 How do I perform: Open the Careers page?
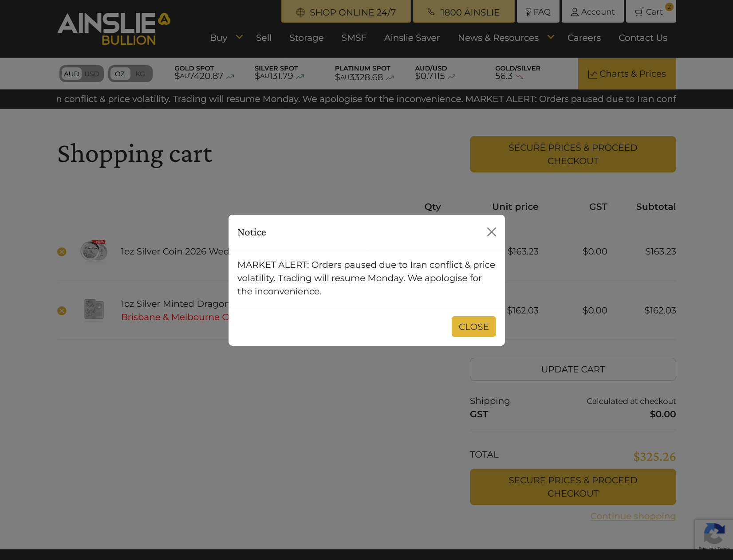[x=584, y=38]
